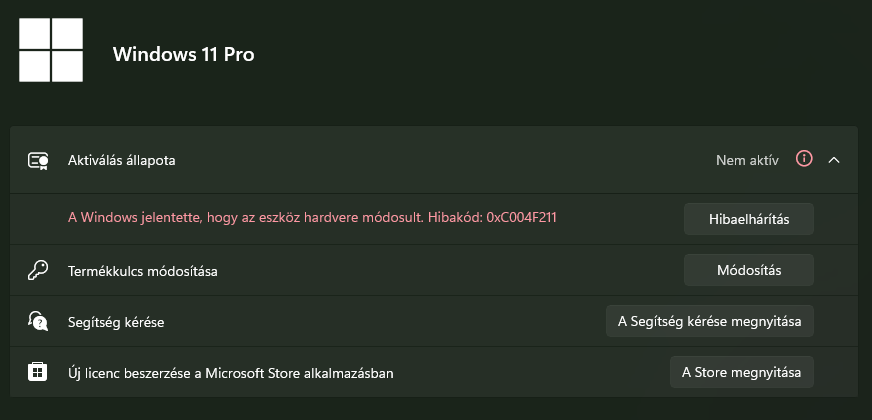Collapse the Aktiválás állapota section

pos(834,160)
